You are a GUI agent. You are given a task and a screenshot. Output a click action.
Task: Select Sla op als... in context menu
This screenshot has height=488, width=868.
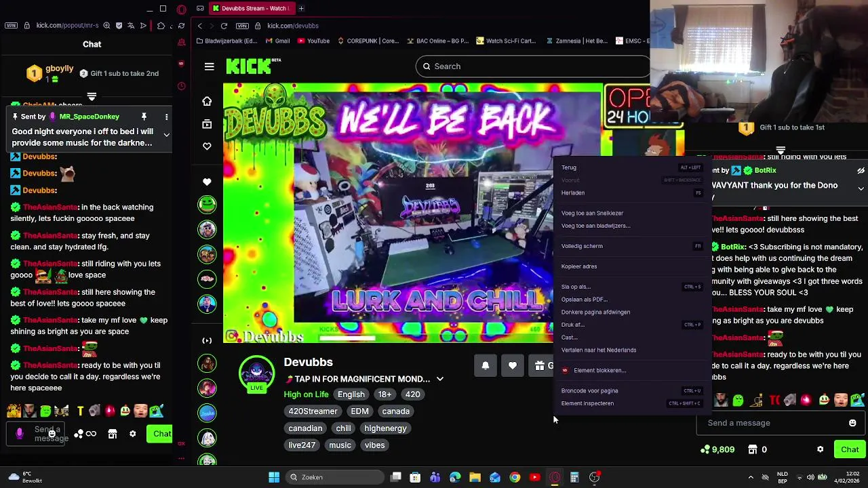(x=631, y=287)
